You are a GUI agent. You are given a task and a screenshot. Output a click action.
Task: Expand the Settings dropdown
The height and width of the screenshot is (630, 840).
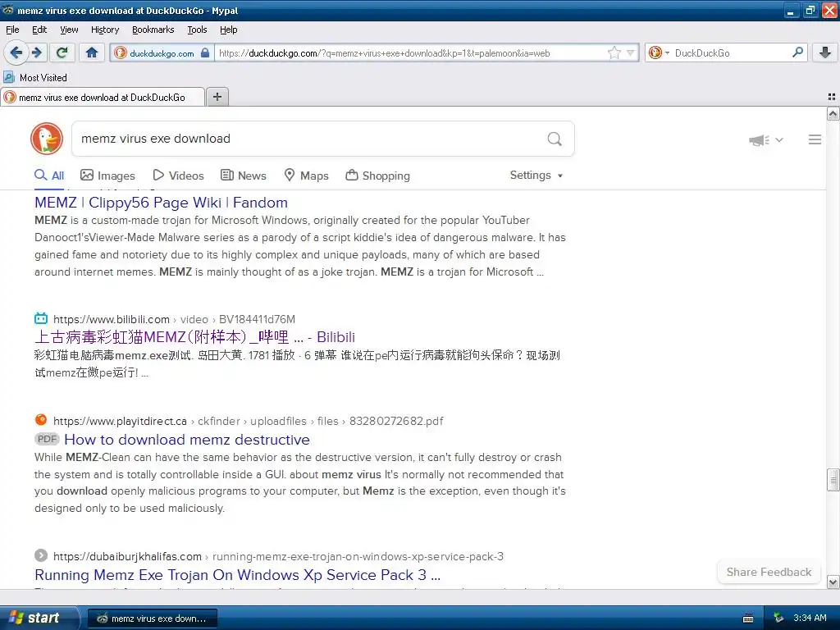pos(536,176)
